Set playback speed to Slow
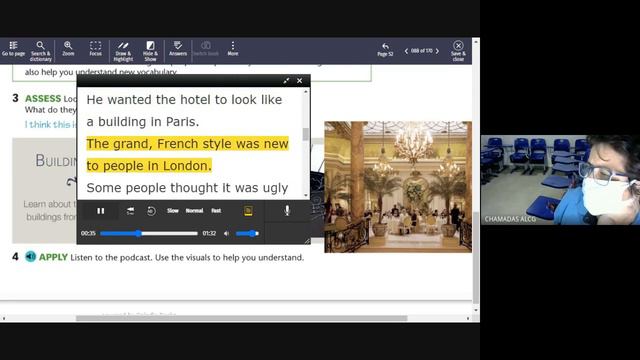Image resolution: width=640 pixels, height=360 pixels. pos(173,211)
